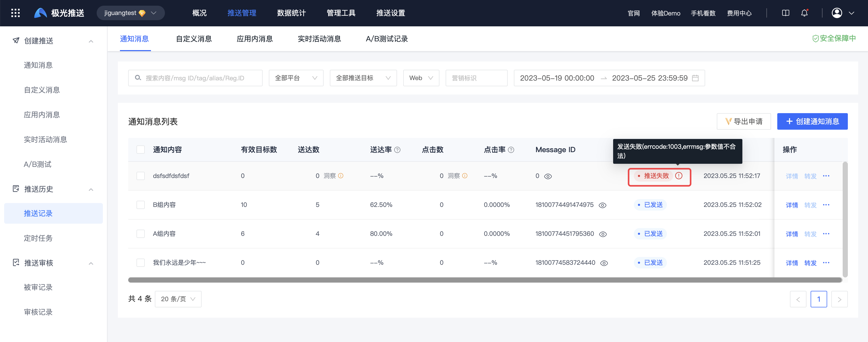This screenshot has height=342, width=868.
Task: Click the calendar icon in date range
Action: click(x=695, y=78)
